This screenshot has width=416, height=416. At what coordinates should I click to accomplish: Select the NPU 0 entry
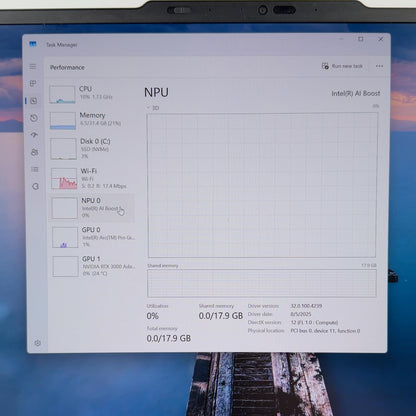(x=92, y=208)
